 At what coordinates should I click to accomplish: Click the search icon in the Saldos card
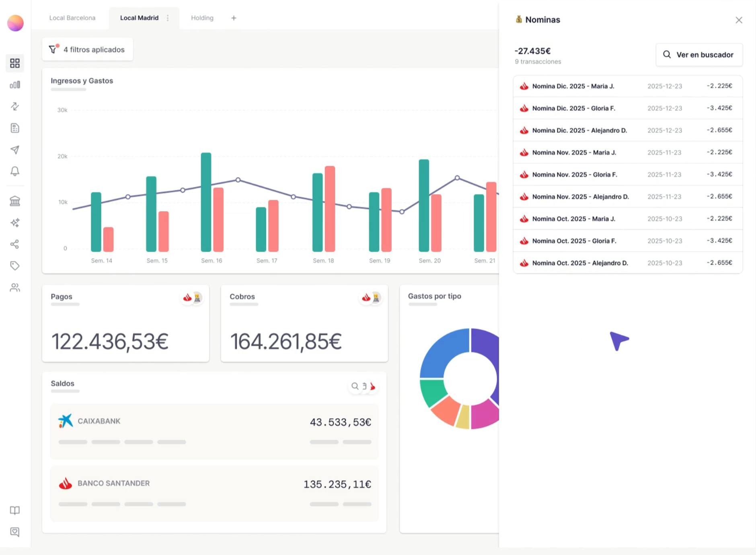coord(355,386)
